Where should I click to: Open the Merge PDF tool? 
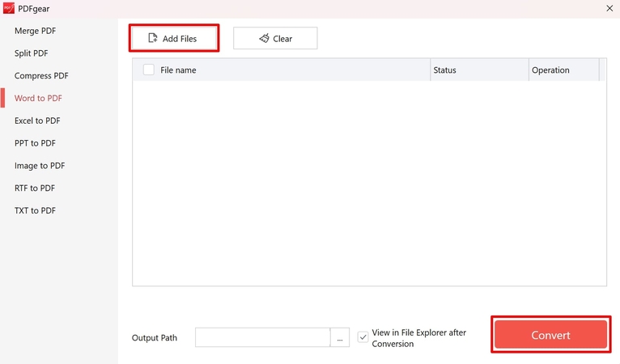[35, 31]
